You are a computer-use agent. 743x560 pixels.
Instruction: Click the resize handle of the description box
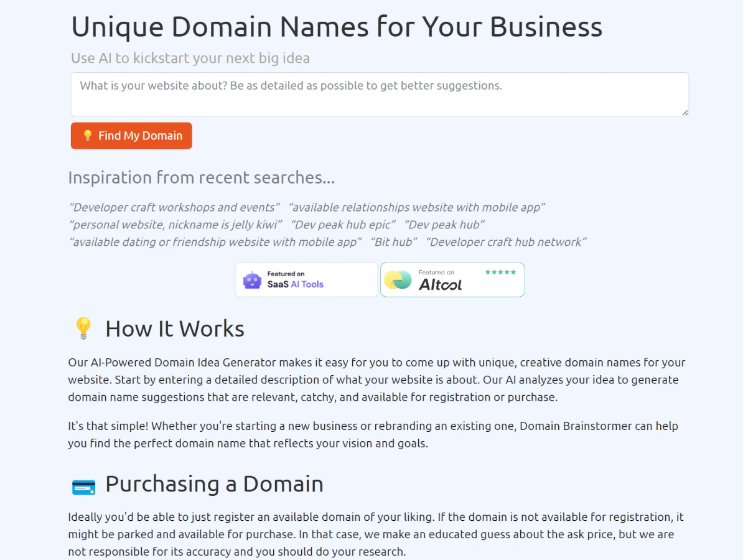tap(685, 113)
